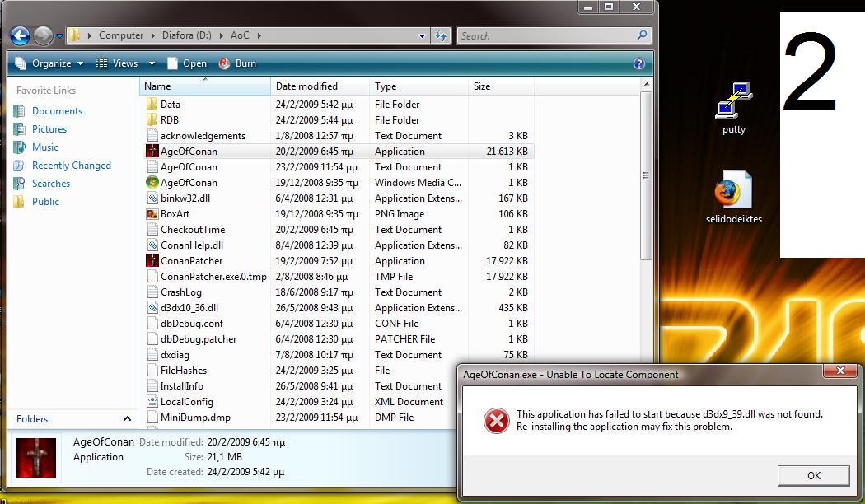
Task: Open the recent pages dropdown arrow
Action: pyautogui.click(x=59, y=36)
